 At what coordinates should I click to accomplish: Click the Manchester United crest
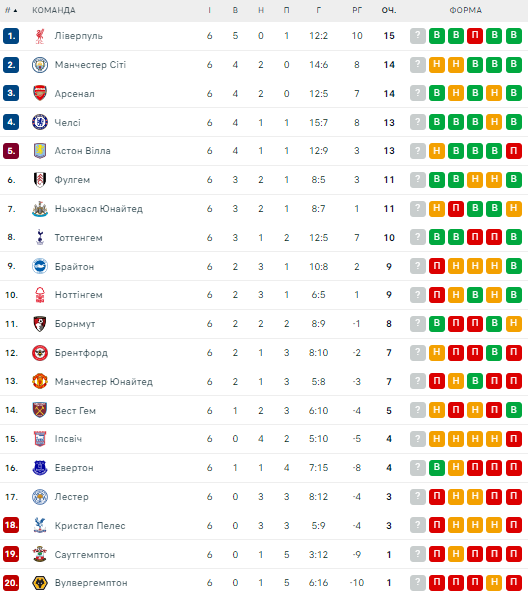[40, 381]
